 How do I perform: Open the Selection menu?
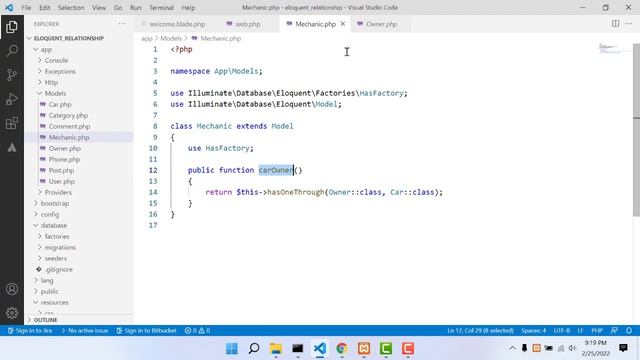71,7
